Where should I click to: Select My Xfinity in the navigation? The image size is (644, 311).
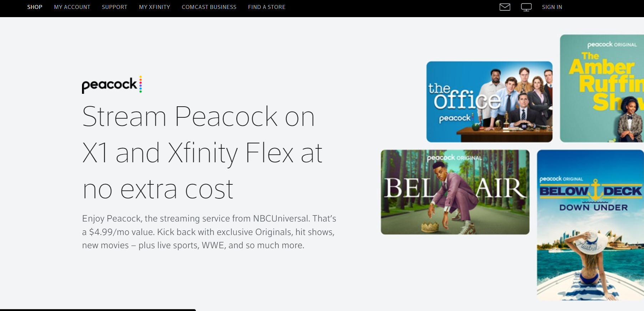154,7
